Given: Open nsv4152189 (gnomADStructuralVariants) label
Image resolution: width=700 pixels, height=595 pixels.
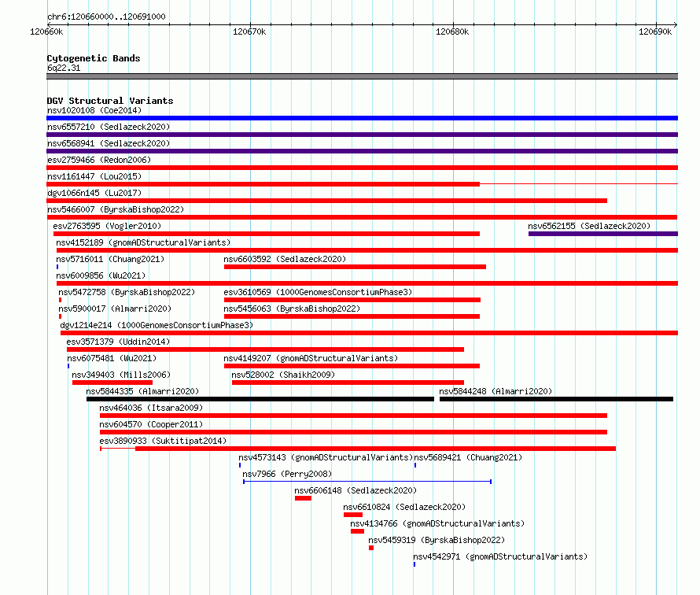Looking at the screenshot, I should pos(143,242).
